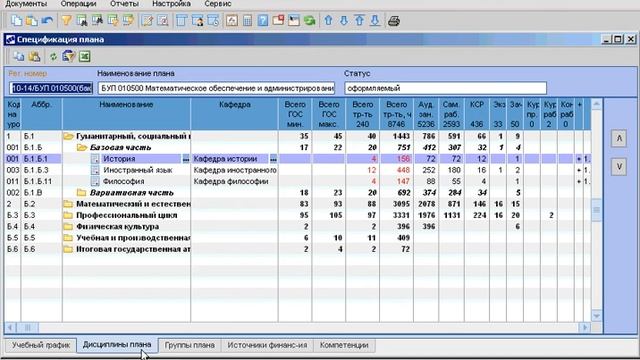Open the Источники финанс-ия tab
The image size is (640, 360).
267,345
